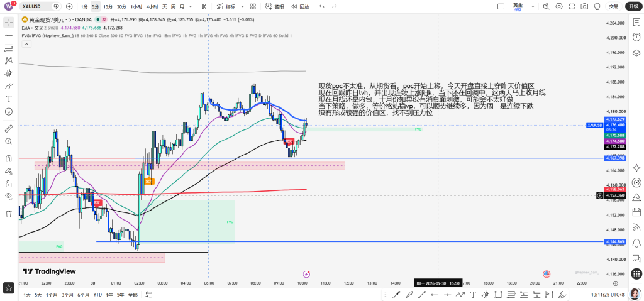Open the idea lightbulb publish button
The image size is (644, 301).
click(x=597, y=6)
